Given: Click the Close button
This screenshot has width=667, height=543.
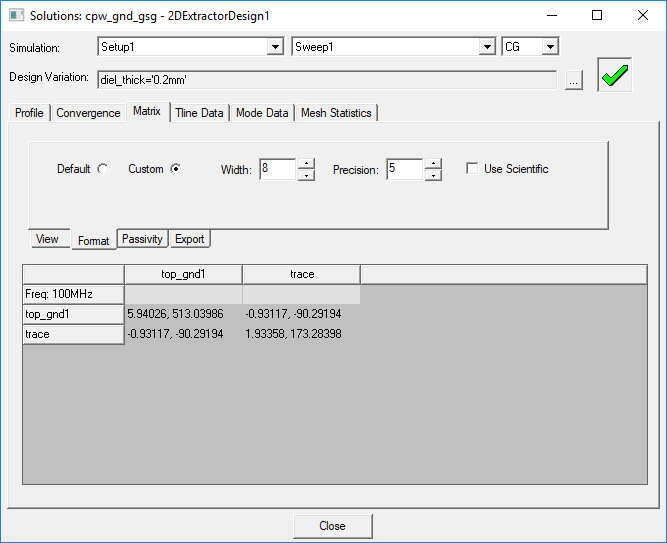Looking at the screenshot, I should [x=332, y=526].
